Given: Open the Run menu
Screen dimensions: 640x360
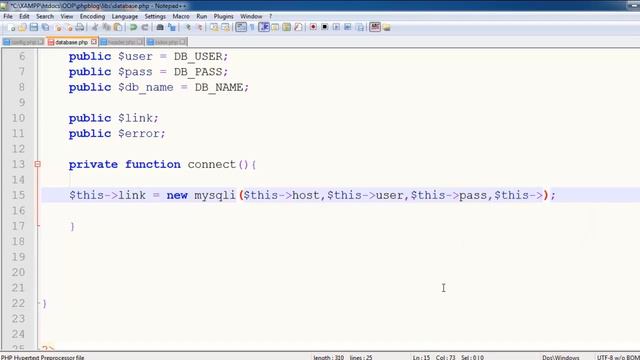Looking at the screenshot, I should [202, 16].
